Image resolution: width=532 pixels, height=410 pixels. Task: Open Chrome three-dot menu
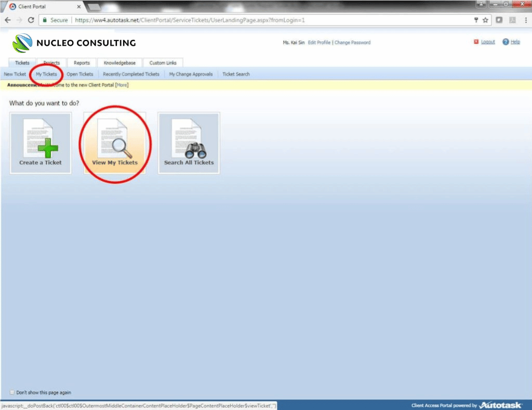tap(525, 20)
